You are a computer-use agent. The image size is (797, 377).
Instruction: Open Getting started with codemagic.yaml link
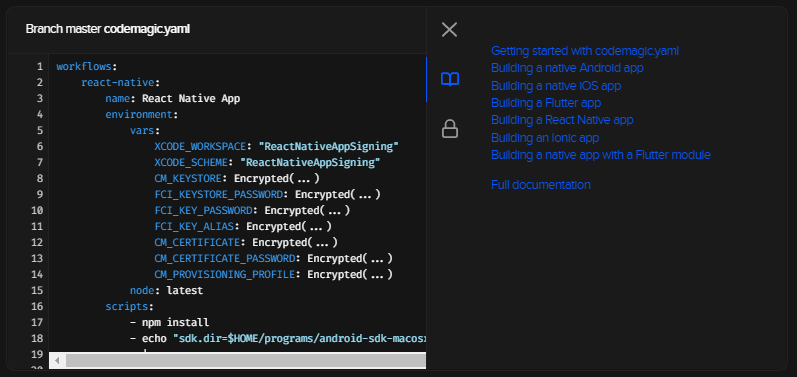[585, 51]
